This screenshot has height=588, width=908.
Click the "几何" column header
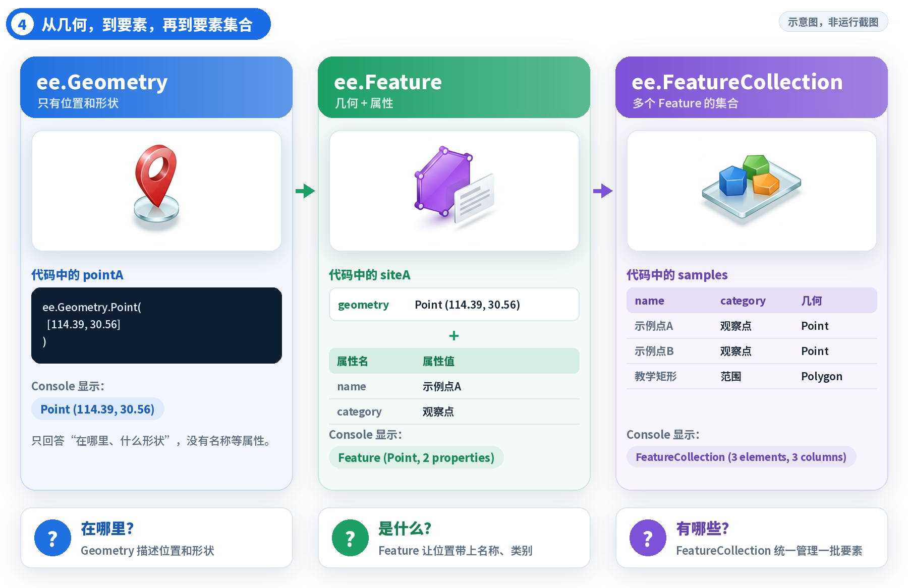click(812, 301)
